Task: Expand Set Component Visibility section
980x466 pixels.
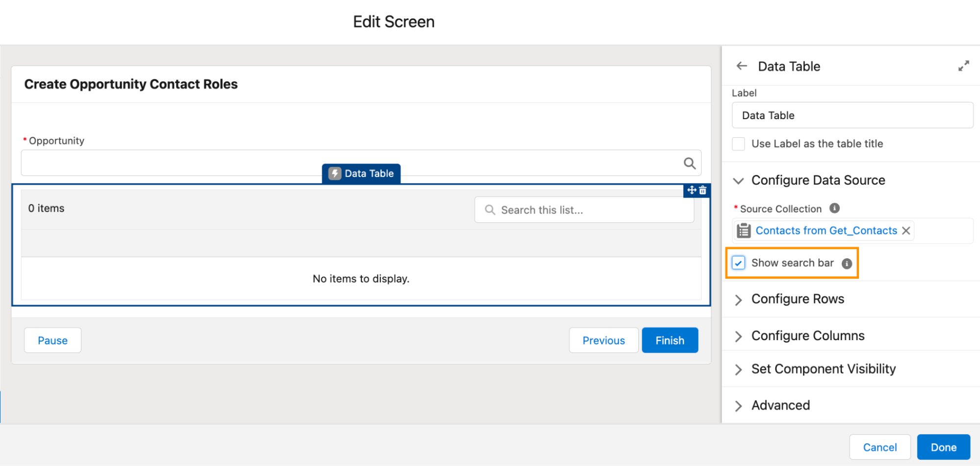Action: [x=738, y=369]
